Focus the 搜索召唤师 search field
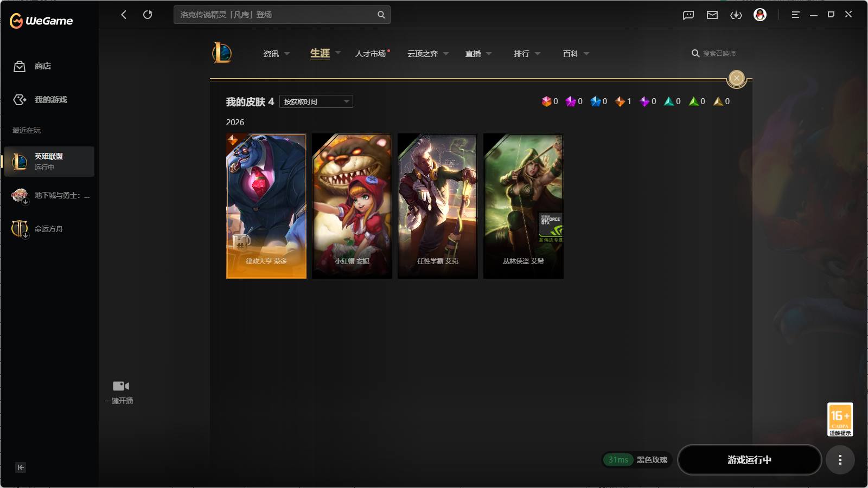This screenshot has width=868, height=488. point(719,53)
